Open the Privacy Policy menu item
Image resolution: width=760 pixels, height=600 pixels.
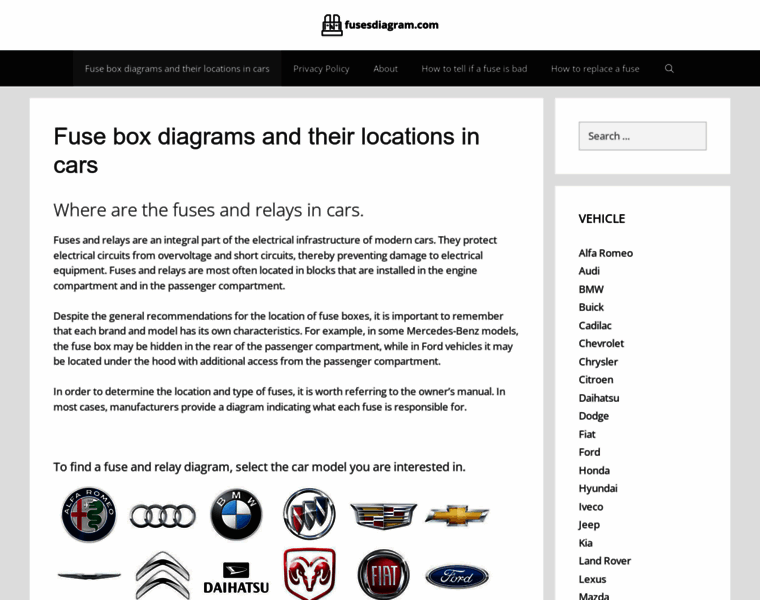click(x=321, y=68)
